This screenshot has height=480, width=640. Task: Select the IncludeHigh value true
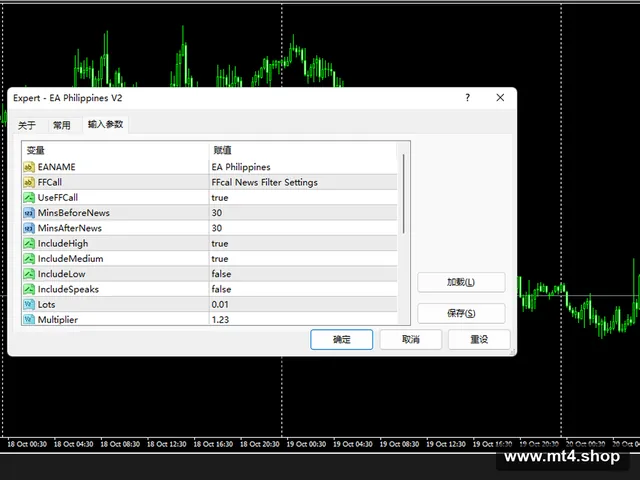220,243
